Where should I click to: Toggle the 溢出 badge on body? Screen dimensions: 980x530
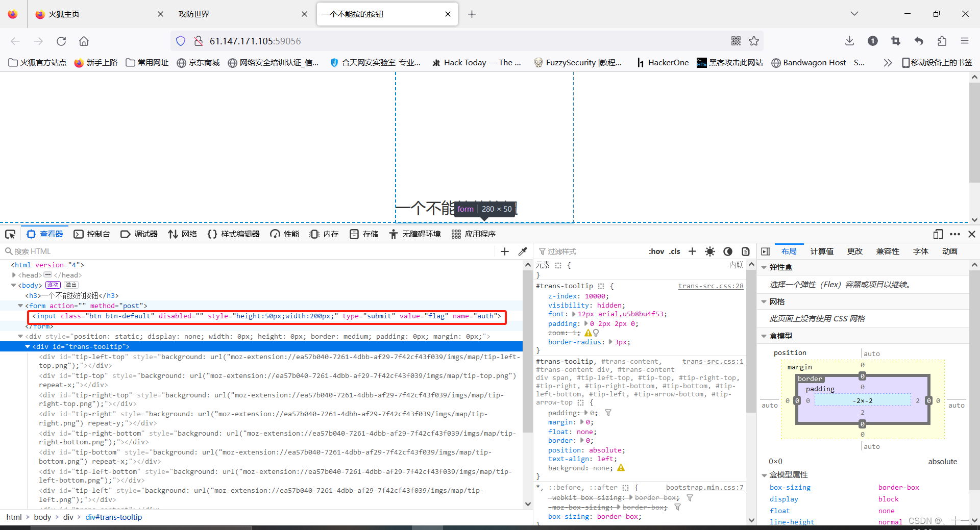(71, 285)
